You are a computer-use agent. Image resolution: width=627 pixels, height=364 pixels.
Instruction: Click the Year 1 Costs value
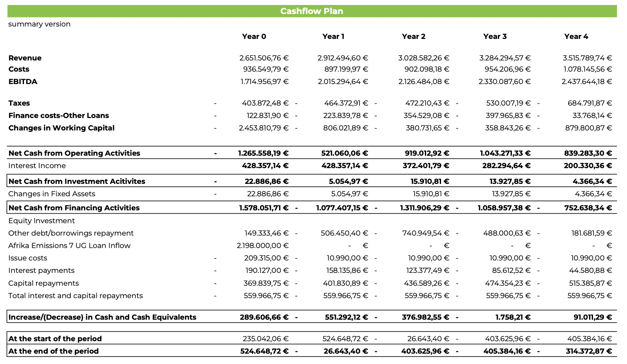coord(346,69)
